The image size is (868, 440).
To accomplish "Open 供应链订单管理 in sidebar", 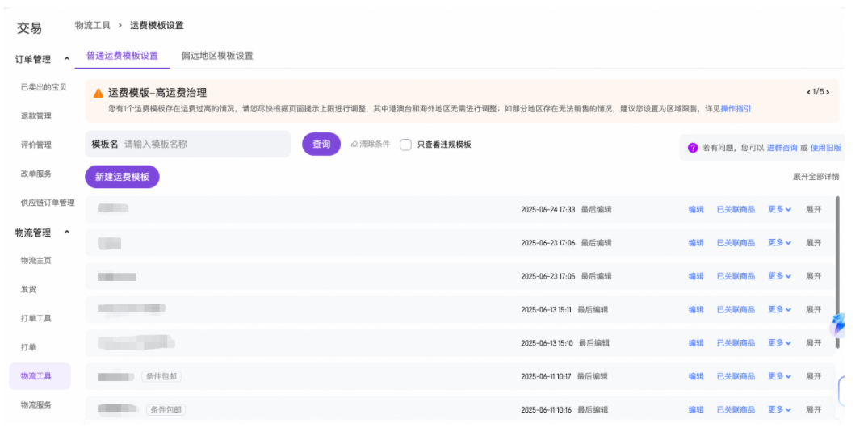I will 48,203.
